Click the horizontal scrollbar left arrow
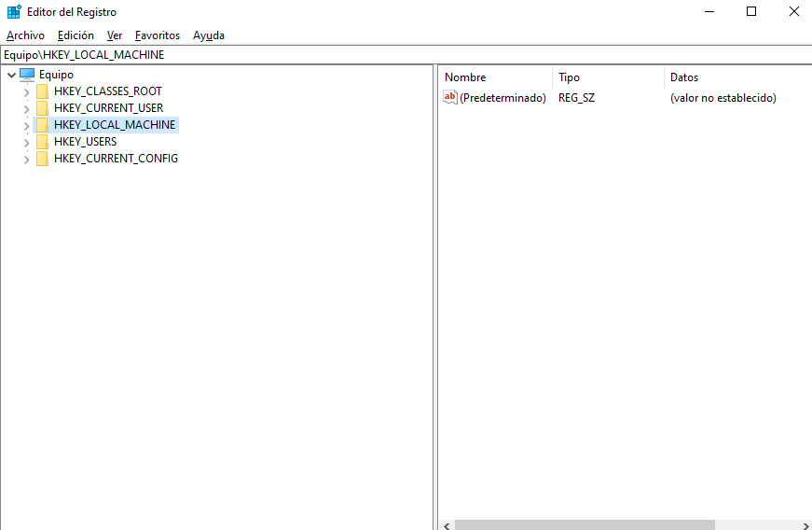The image size is (812, 530). [447, 525]
